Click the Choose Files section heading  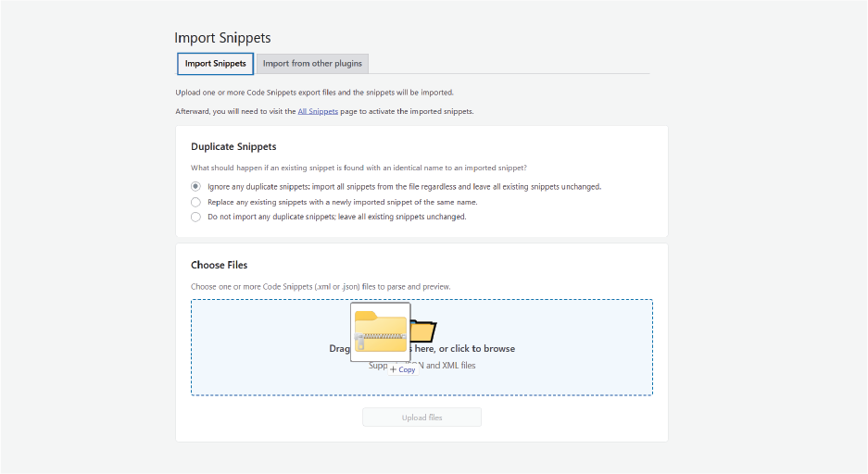[x=219, y=265]
